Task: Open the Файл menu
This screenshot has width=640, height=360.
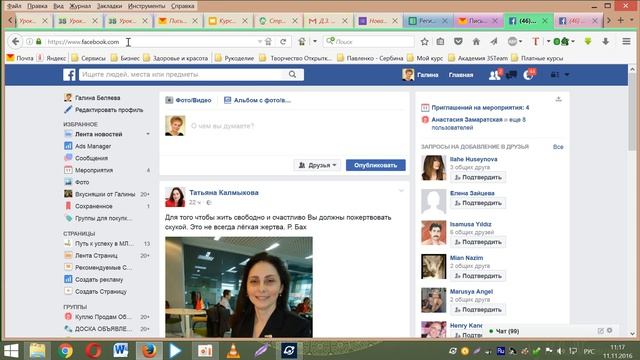Action: coord(15,6)
